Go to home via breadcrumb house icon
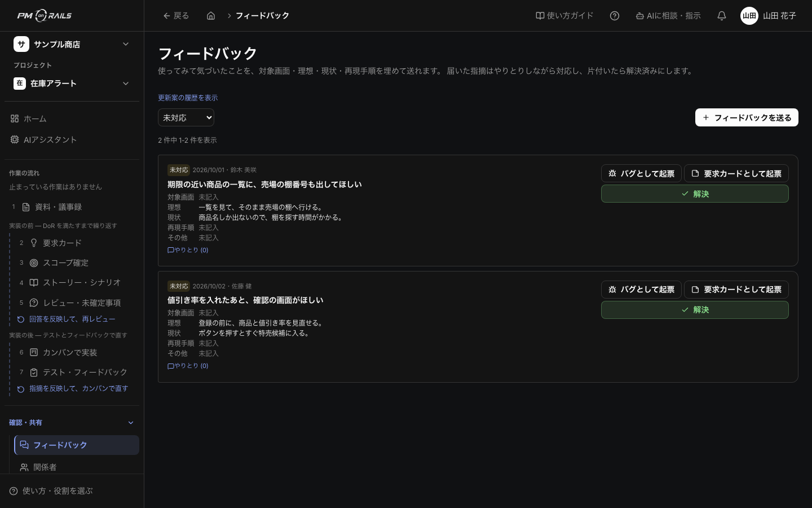This screenshot has height=508, width=812. [211, 16]
